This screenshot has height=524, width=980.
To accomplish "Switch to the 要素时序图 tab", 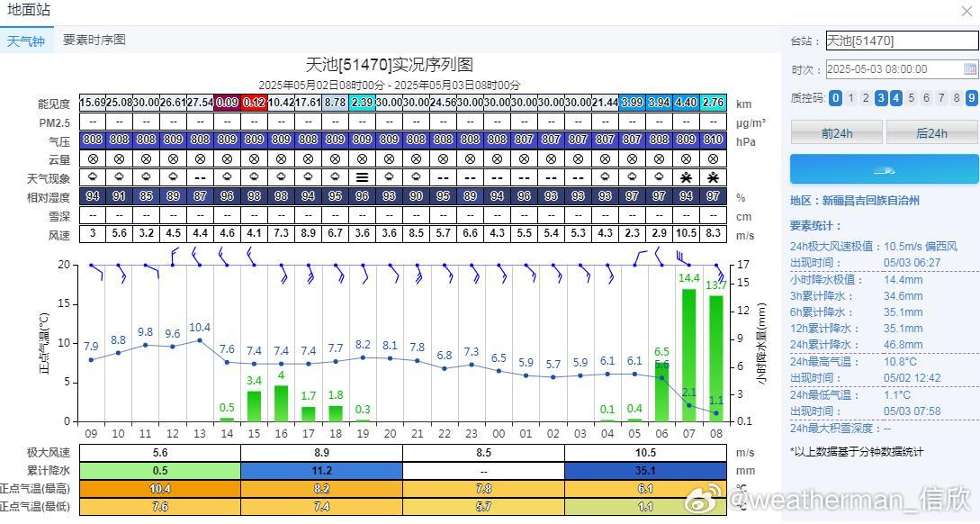I will pyautogui.click(x=94, y=40).
